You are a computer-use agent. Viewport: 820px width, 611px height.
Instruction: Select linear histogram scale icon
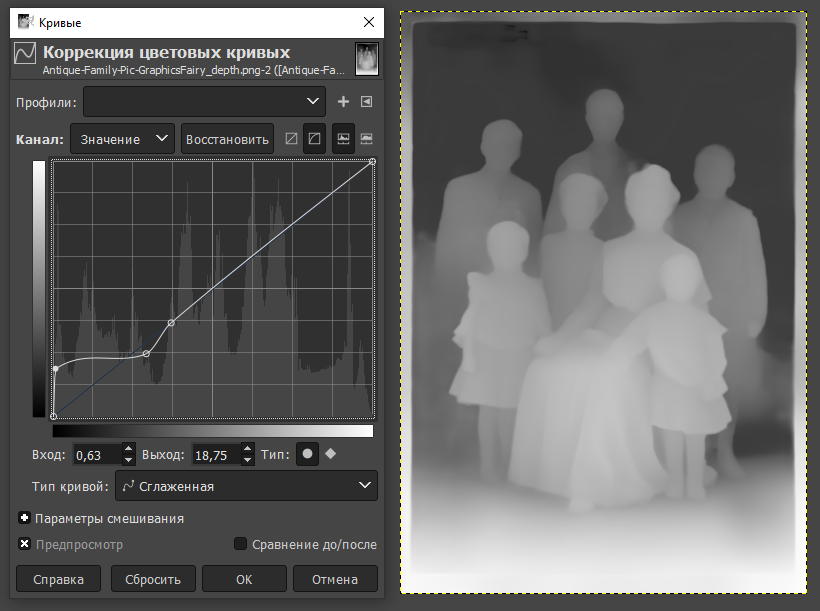[343, 139]
